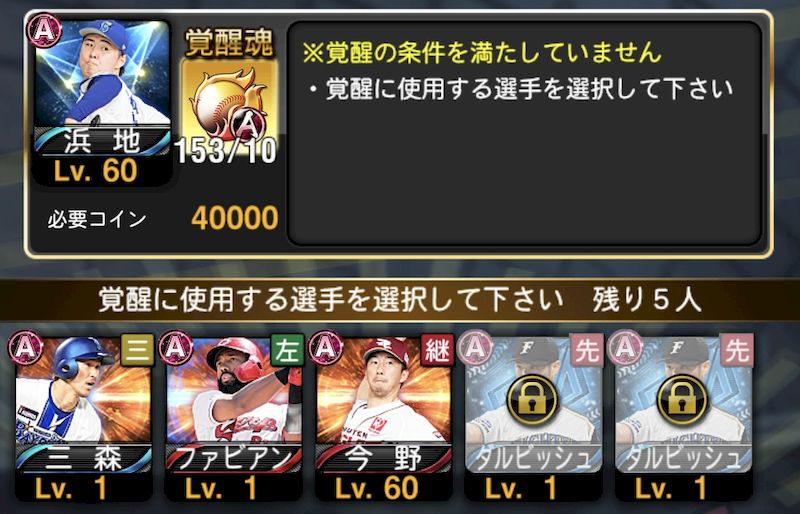This screenshot has height=514, width=800.
Task: Click the 継 role badge on 今野
Action: [x=437, y=350]
